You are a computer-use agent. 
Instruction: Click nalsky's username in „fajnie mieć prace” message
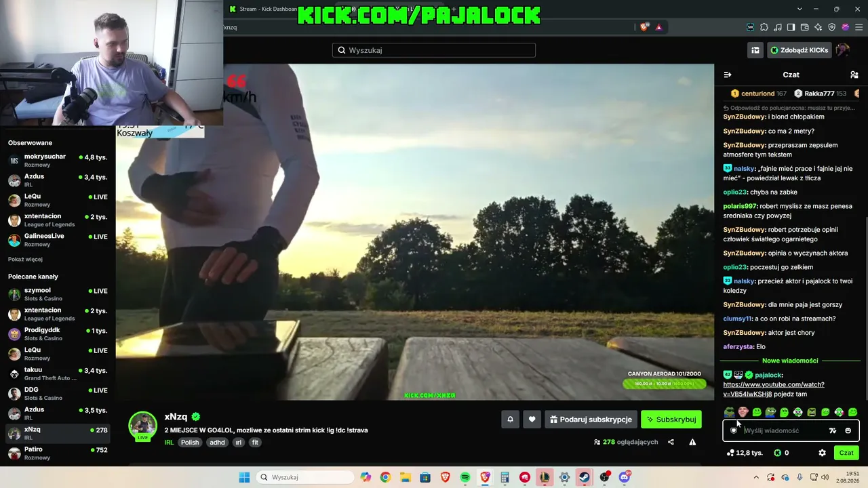(744, 169)
